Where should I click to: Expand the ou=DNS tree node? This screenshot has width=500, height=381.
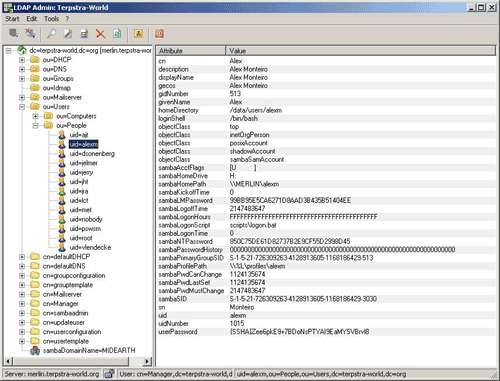22,69
